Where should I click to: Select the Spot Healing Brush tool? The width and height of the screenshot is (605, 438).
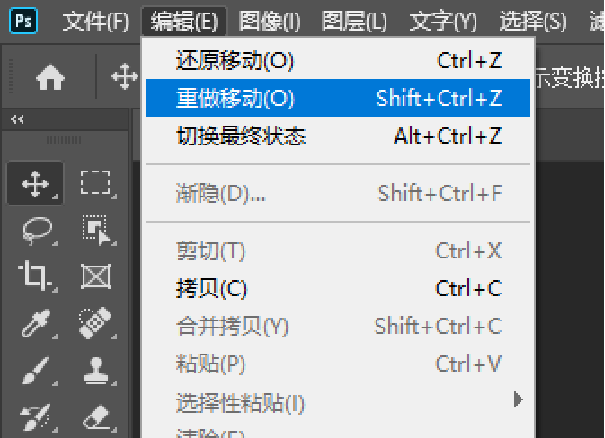95,322
